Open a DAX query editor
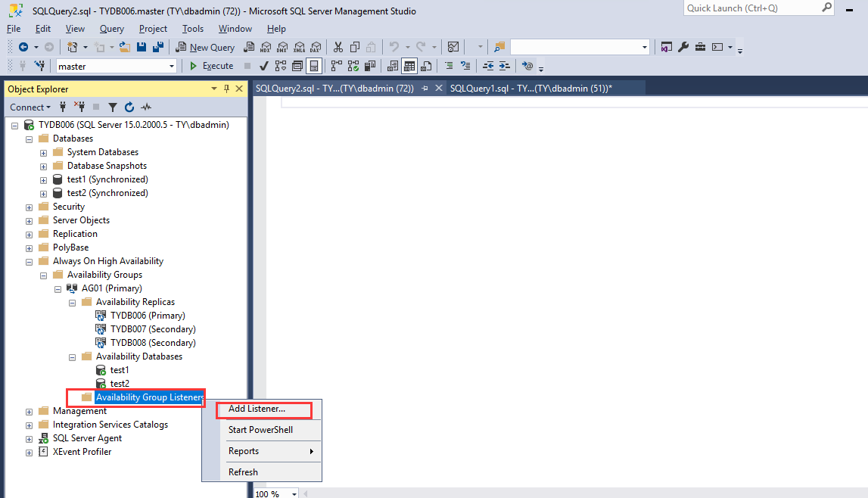The image size is (868, 498). (x=316, y=48)
